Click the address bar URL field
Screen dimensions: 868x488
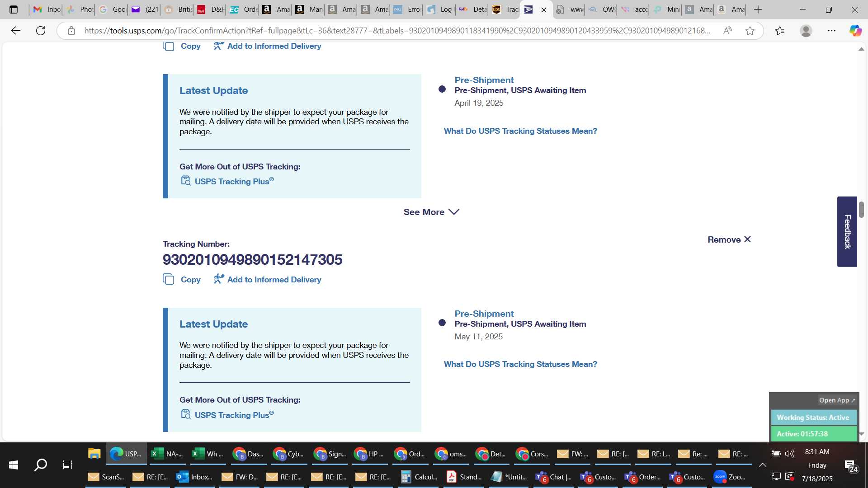pos(397,31)
